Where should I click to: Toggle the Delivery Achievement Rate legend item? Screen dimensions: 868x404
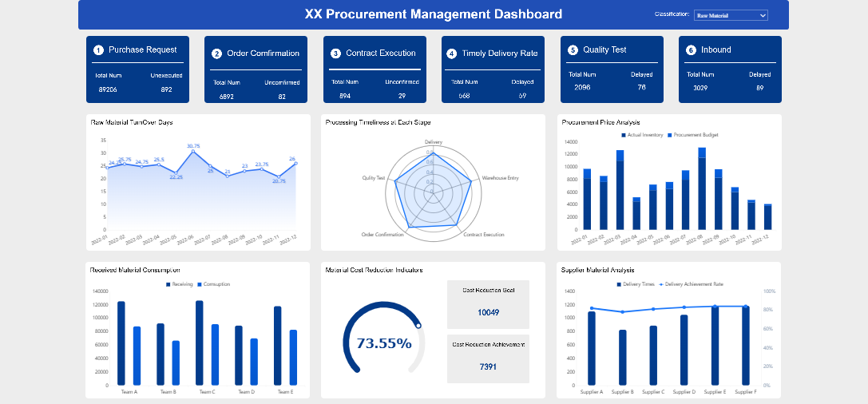click(x=690, y=284)
